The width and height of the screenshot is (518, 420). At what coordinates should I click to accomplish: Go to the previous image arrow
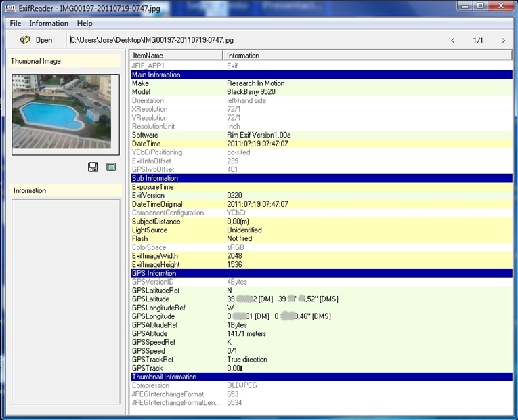452,41
